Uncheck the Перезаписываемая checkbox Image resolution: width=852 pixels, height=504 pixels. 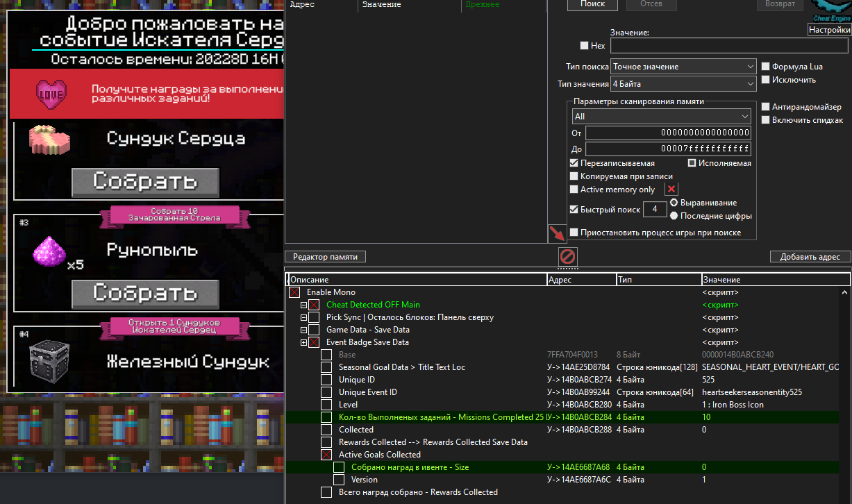(574, 163)
